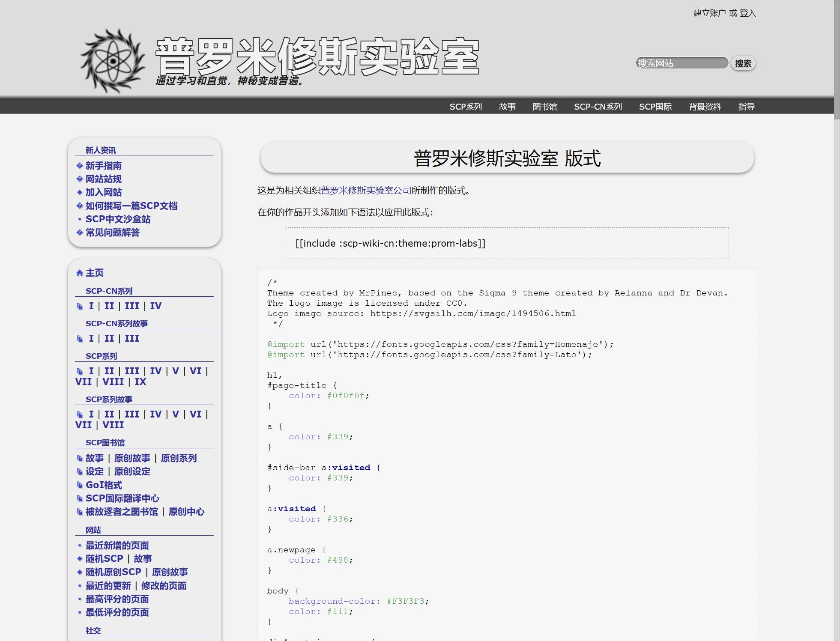The height and width of the screenshot is (641, 840).
Task: Open SCP series IX link in sidebar
Action: (140, 382)
